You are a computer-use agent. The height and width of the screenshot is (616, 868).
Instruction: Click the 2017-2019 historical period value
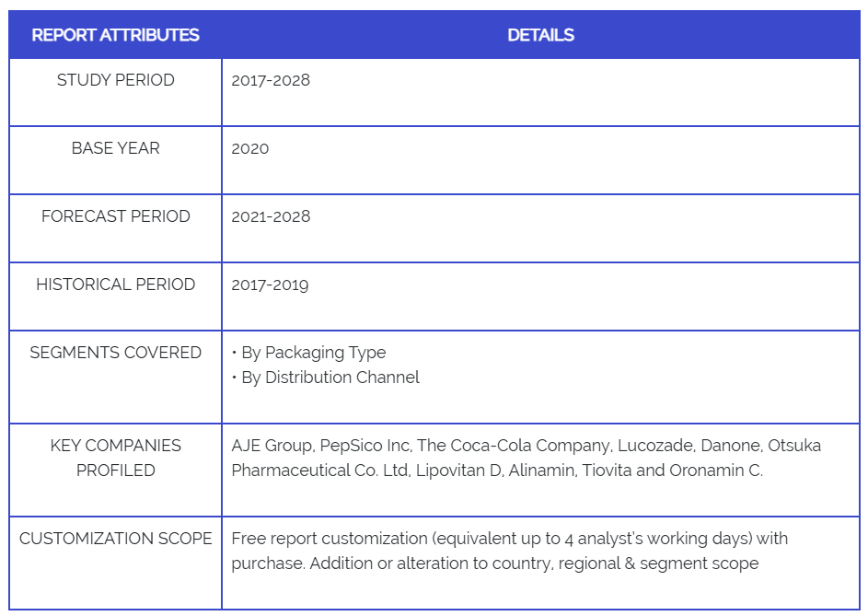(270, 285)
